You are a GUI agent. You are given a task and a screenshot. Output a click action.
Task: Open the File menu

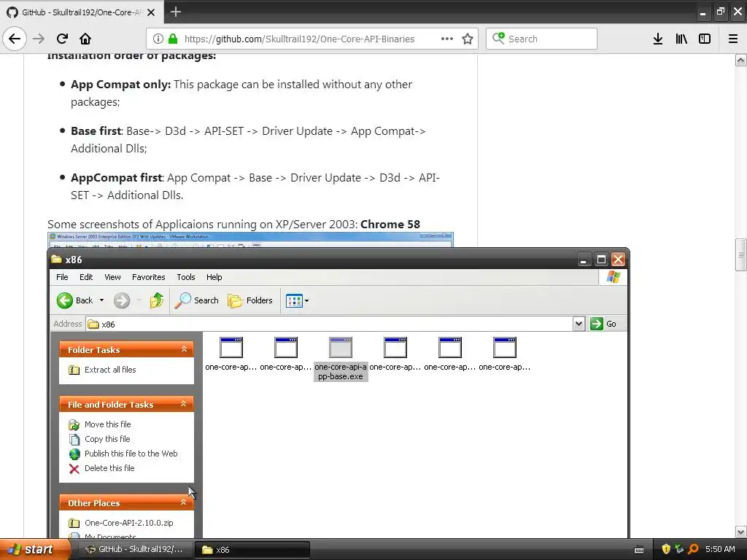62,277
